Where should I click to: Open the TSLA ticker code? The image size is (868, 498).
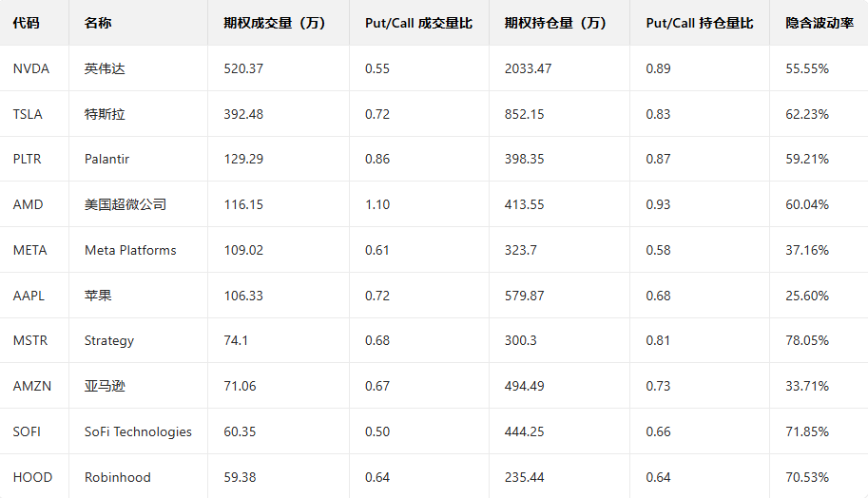pos(29,114)
